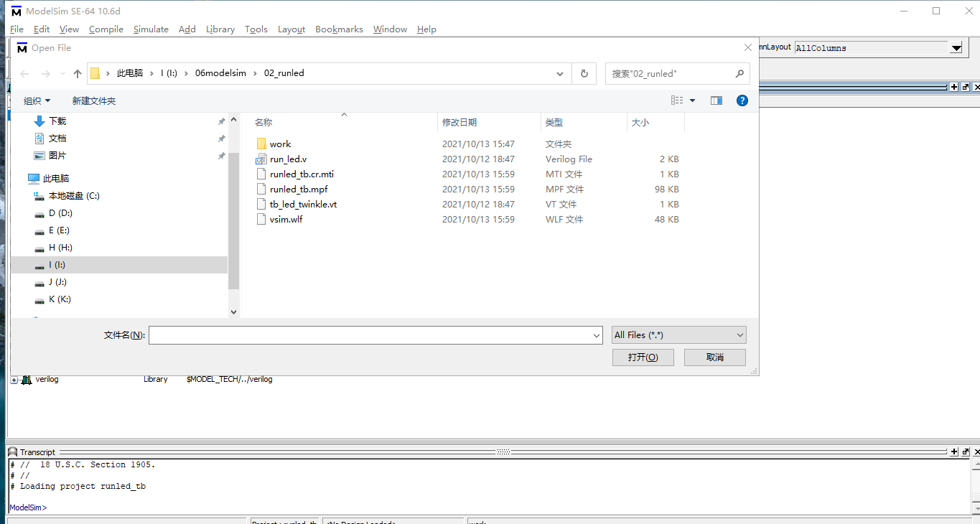Click the 打开 button
This screenshot has width=980, height=524.
pos(643,357)
